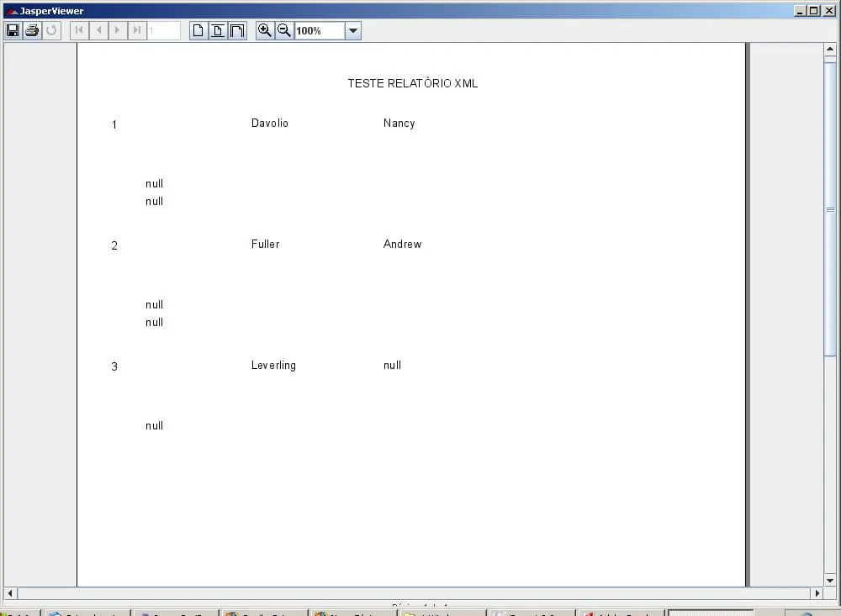Click horizontal scrollbar right arrow
The height and width of the screenshot is (616, 841).
[x=817, y=593]
